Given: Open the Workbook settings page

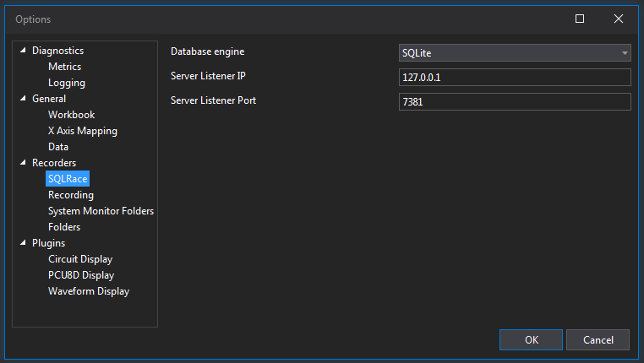Looking at the screenshot, I should tap(72, 115).
